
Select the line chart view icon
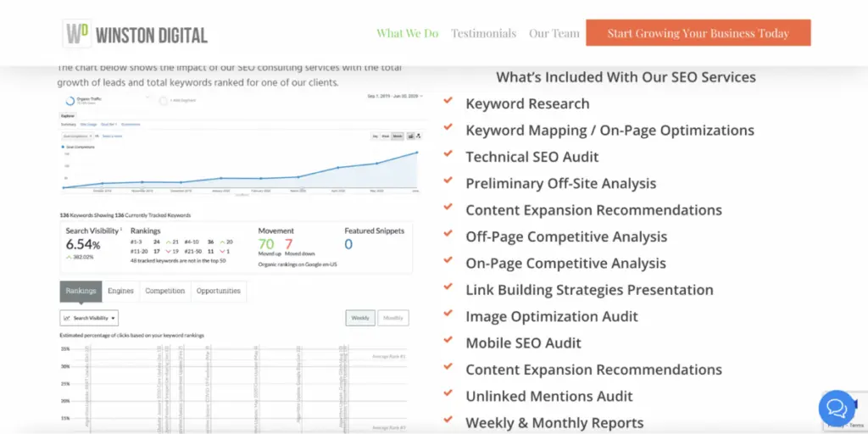410,136
